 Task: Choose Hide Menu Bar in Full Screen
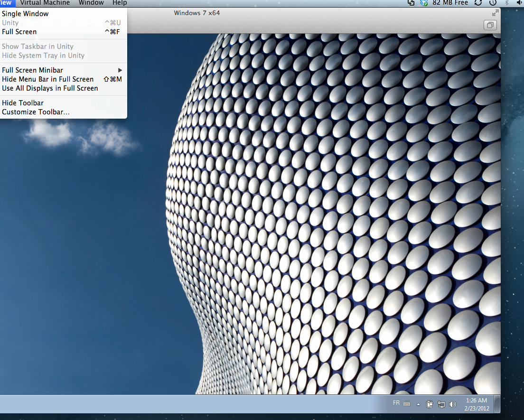tap(64, 79)
